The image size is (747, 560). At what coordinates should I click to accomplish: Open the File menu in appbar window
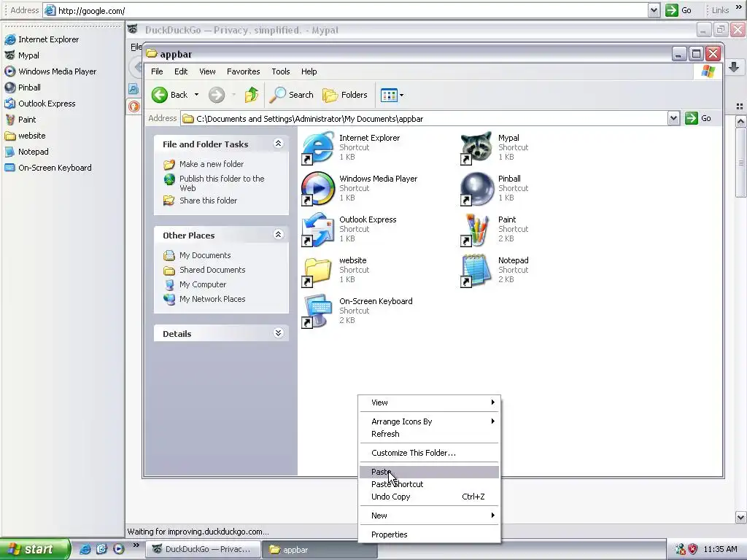click(157, 71)
